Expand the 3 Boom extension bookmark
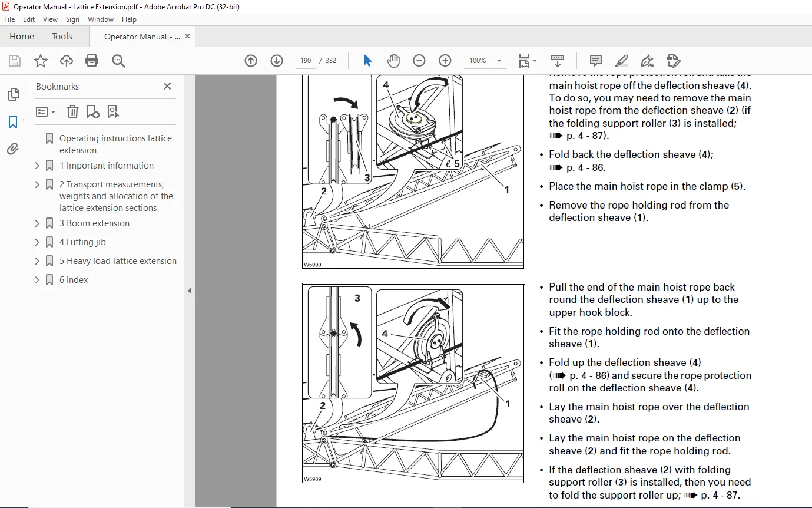Viewport: 812px width, 508px height. click(37, 223)
